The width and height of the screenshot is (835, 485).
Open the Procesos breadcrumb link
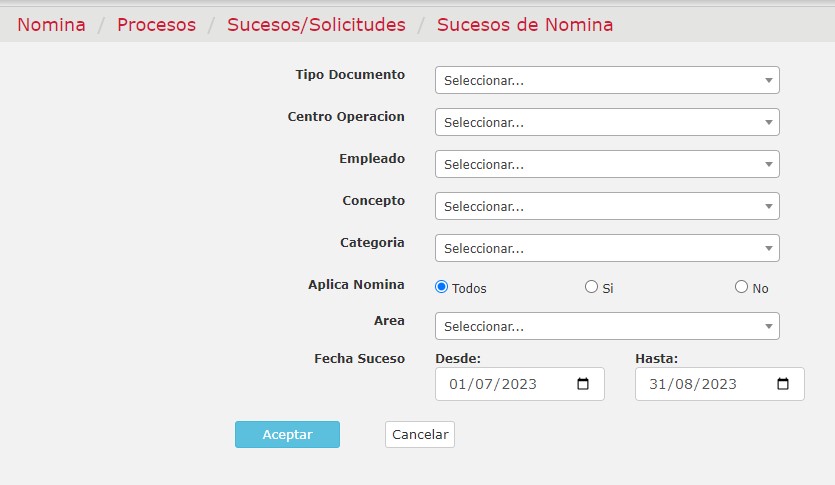tap(157, 24)
